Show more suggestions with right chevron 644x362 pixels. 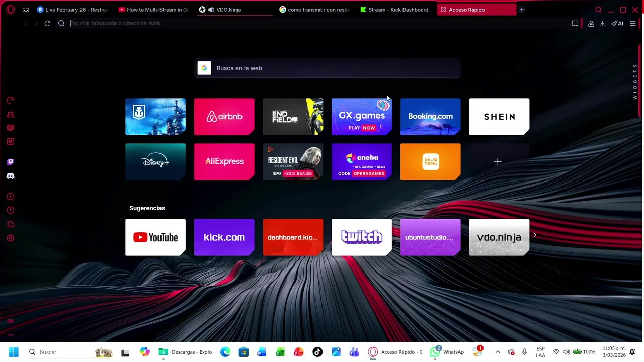[x=535, y=235]
